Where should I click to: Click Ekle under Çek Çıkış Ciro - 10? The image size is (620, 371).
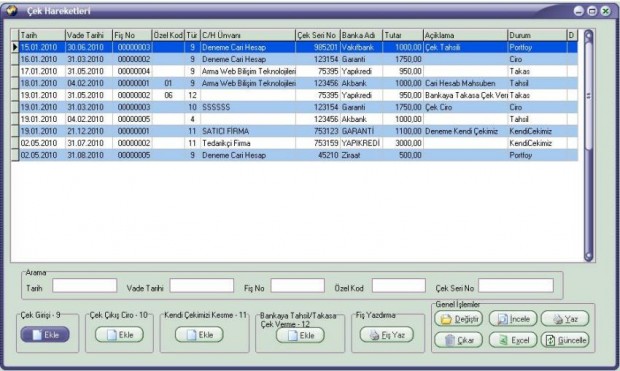point(119,335)
